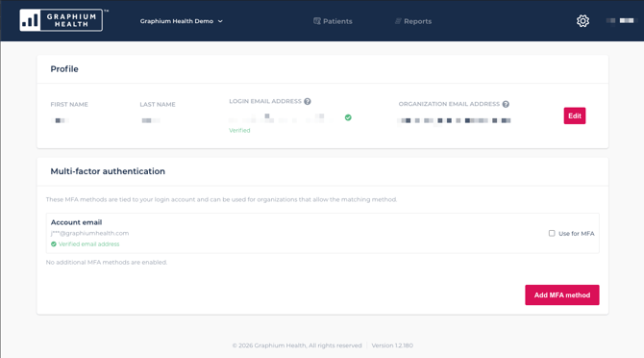Click the FIRST NAME label
This screenshot has height=358, width=644.
69,104
